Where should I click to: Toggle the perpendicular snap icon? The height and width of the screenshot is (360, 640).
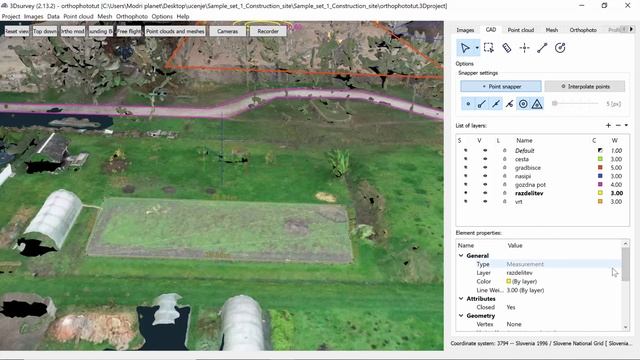tap(509, 104)
